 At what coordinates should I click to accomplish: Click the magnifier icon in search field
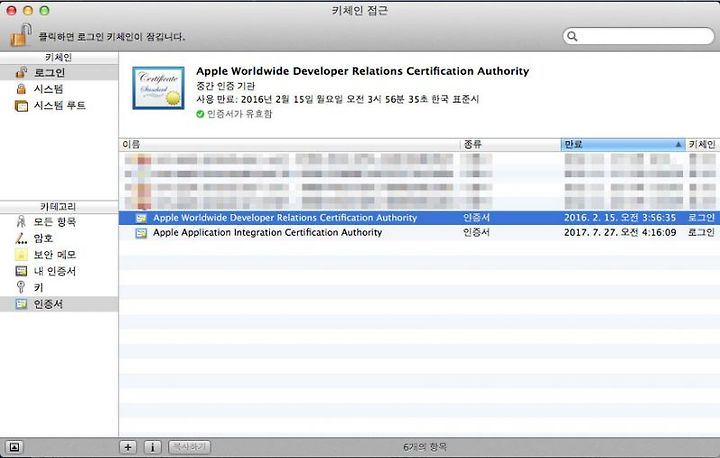pos(572,36)
